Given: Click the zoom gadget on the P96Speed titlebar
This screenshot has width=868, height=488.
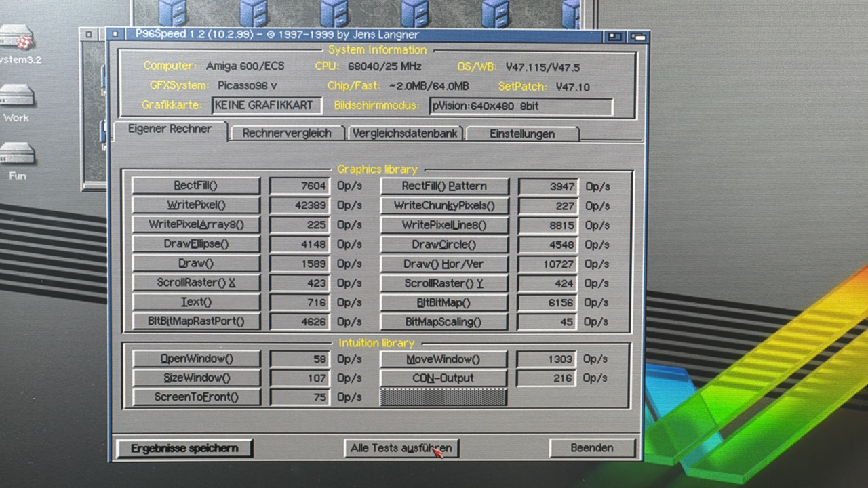Looking at the screenshot, I should pyautogui.click(x=614, y=36).
